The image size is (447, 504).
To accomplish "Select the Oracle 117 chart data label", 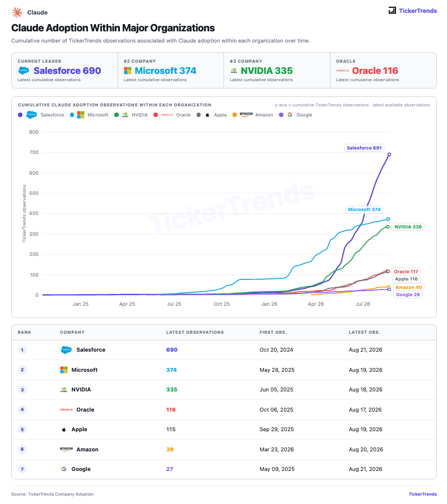I will 406,272.
